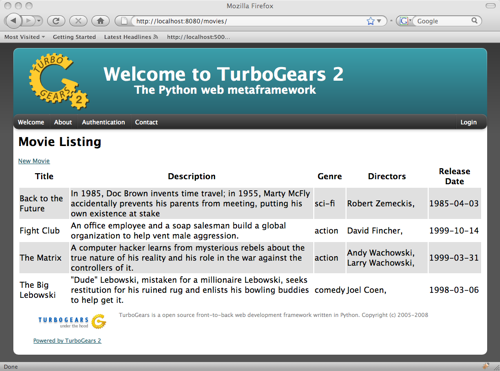Select the Contact navigation tab
Screen dimensions: 500x371
pos(146,122)
